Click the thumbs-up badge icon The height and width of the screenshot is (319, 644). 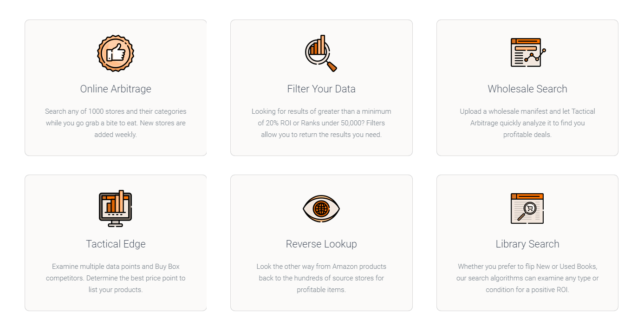pos(116,53)
